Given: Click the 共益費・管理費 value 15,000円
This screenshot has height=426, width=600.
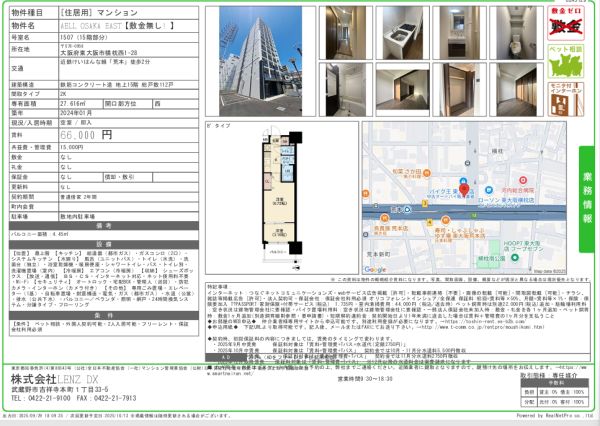Looking at the screenshot, I should [x=72, y=147].
